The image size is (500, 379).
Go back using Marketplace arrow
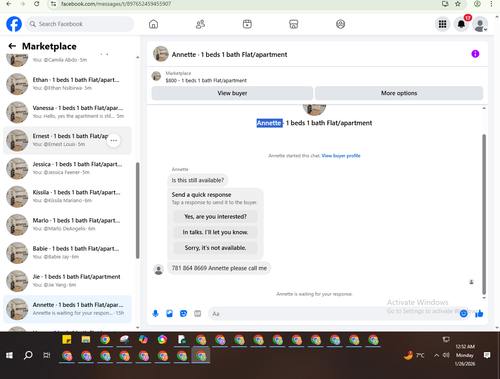click(x=12, y=46)
